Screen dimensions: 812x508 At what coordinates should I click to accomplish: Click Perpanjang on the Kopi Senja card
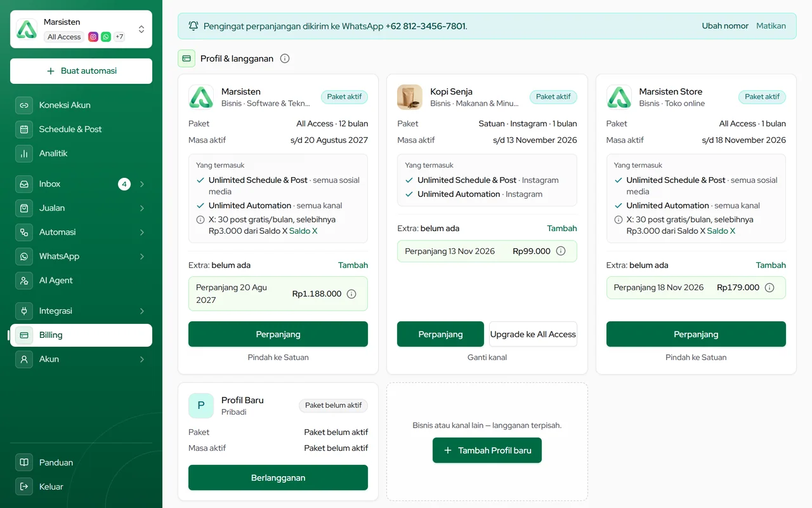pos(440,334)
